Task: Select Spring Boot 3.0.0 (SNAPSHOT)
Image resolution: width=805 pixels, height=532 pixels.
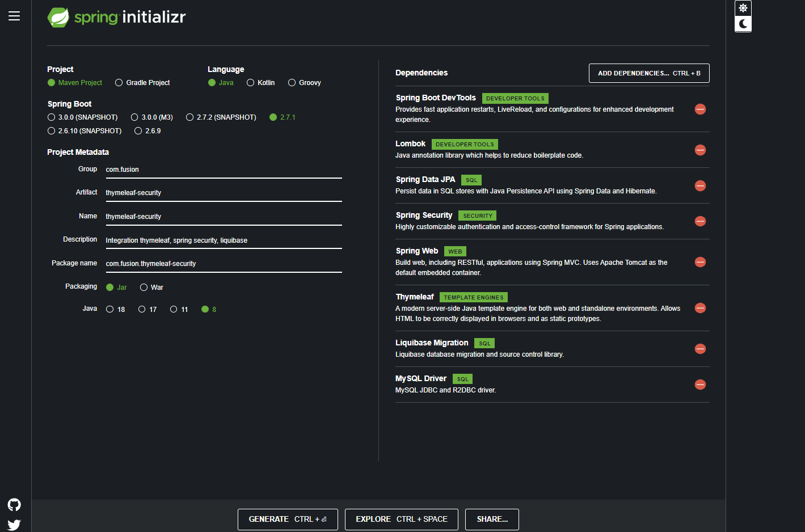Action: click(83, 117)
